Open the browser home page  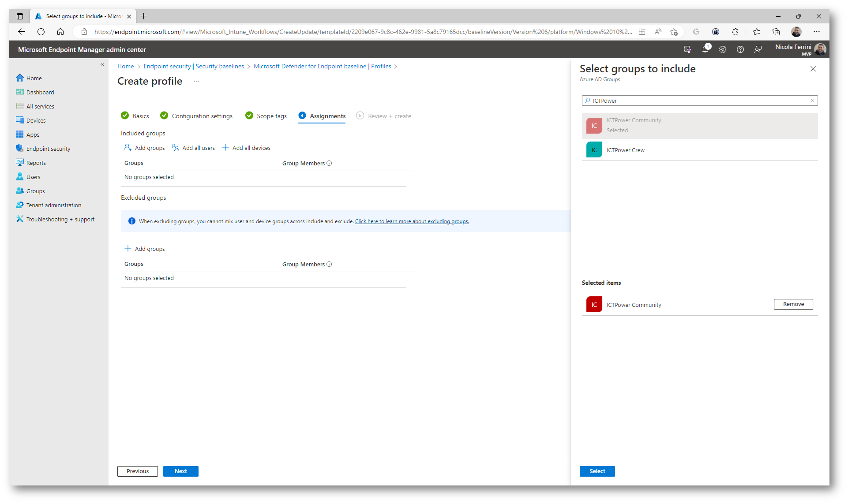click(x=60, y=32)
